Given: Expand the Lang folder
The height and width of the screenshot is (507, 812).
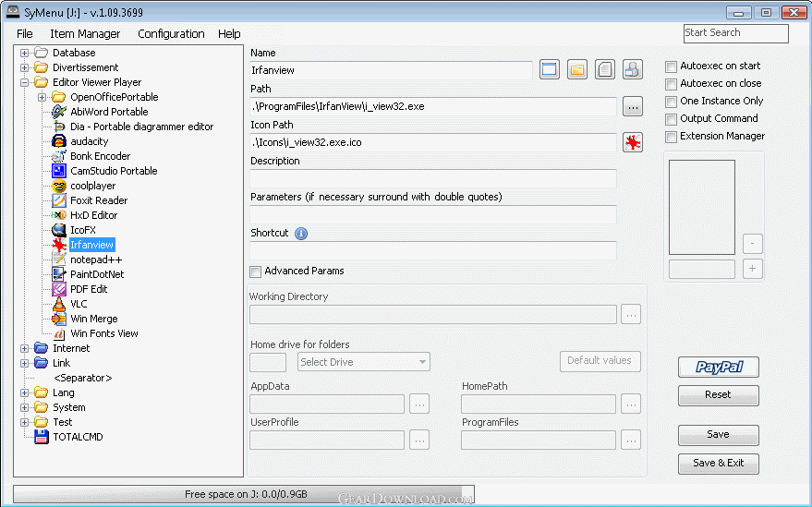Looking at the screenshot, I should click(x=24, y=393).
